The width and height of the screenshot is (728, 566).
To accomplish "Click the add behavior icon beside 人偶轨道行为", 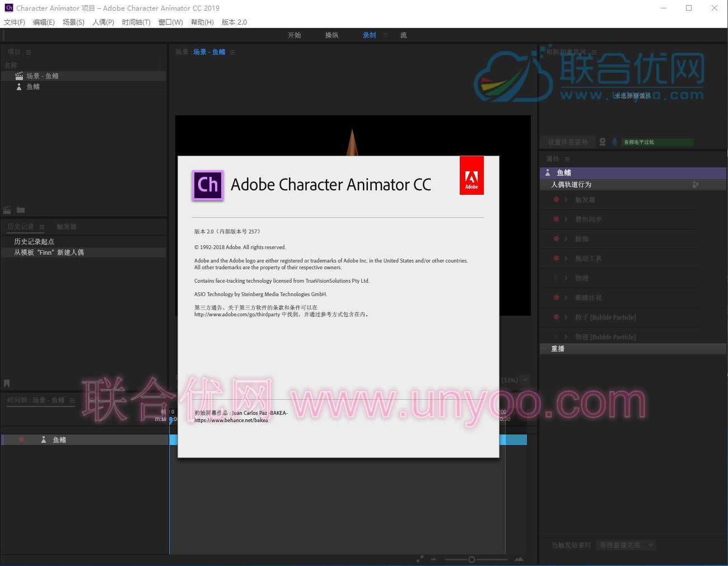I will (x=696, y=185).
